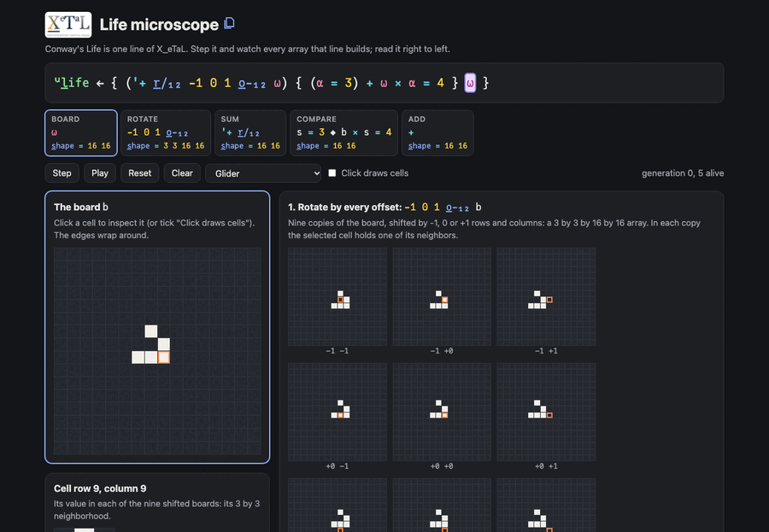Select the BOARD stage tab

(x=81, y=133)
